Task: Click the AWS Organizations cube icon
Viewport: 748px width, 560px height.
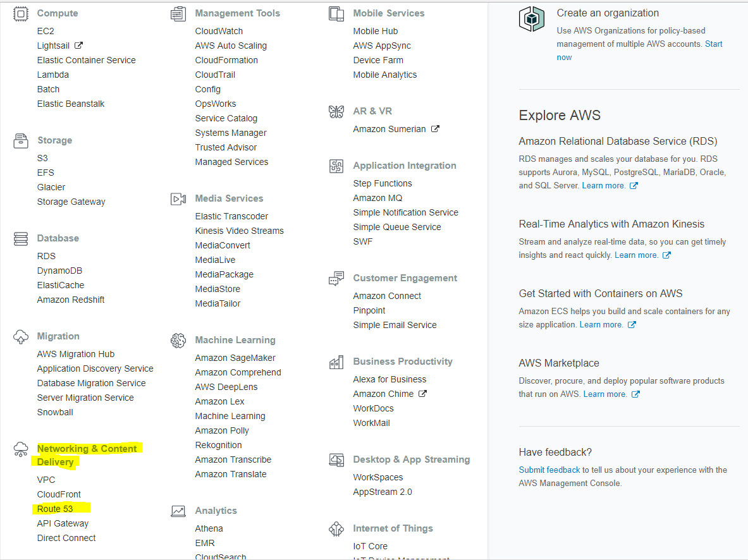Action: click(x=531, y=19)
